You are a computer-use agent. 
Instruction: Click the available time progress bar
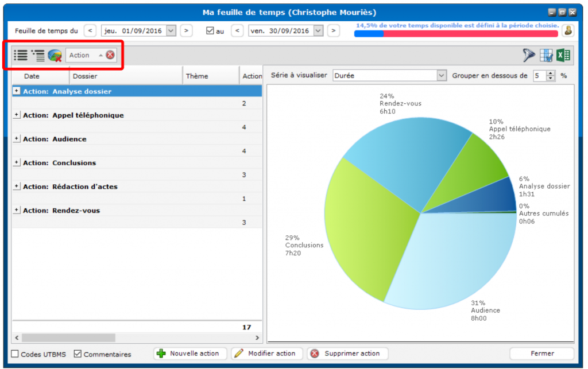[x=455, y=34]
